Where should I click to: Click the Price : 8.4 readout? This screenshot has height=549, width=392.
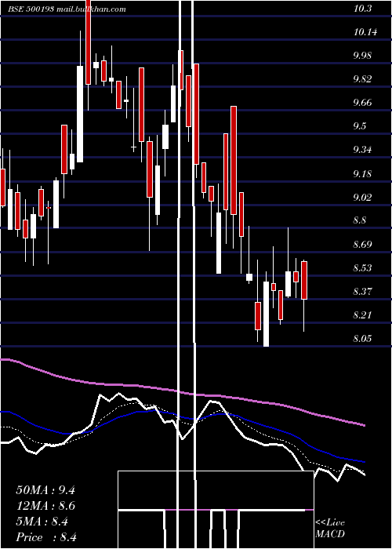[46, 537]
